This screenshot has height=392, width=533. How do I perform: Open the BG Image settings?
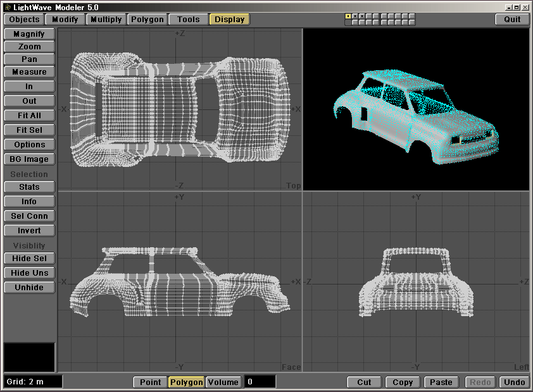(x=29, y=159)
